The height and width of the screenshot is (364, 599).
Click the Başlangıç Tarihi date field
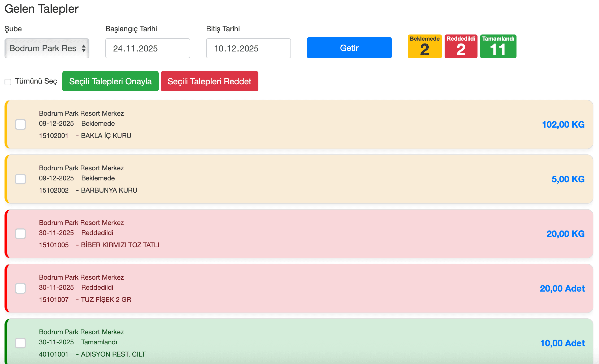click(148, 48)
